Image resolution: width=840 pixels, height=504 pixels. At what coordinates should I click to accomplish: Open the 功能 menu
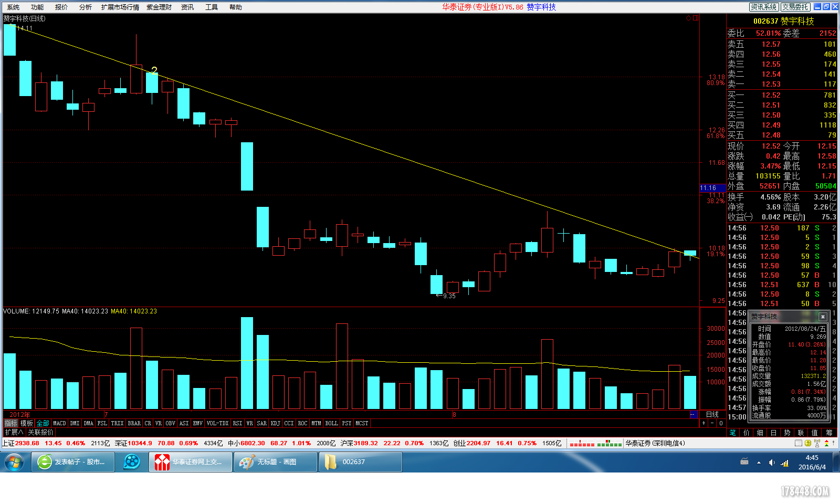pyautogui.click(x=37, y=7)
